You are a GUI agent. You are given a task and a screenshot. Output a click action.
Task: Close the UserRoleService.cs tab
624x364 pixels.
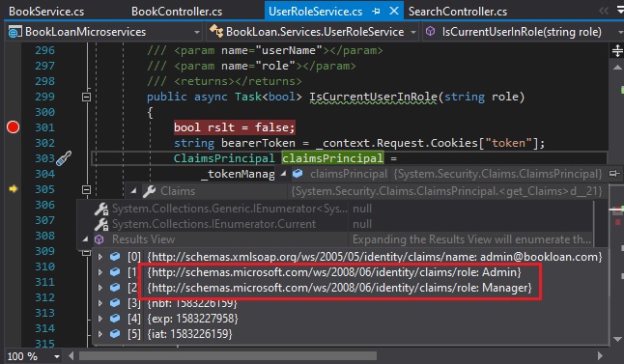(394, 11)
